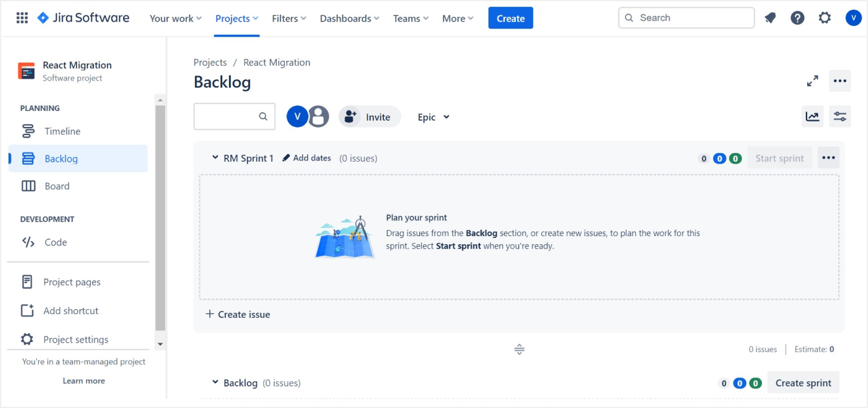Click the backlog search input field
This screenshot has width=868, height=408.
(228, 117)
